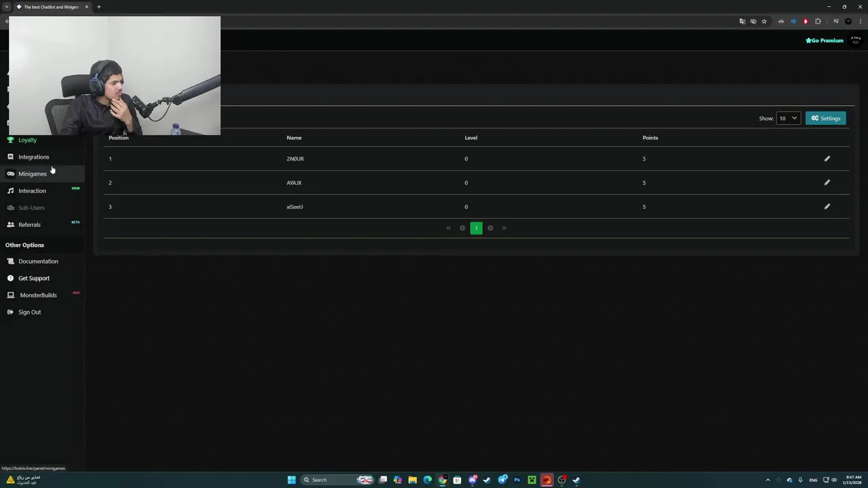Click the ENG language indicator

coord(813,480)
